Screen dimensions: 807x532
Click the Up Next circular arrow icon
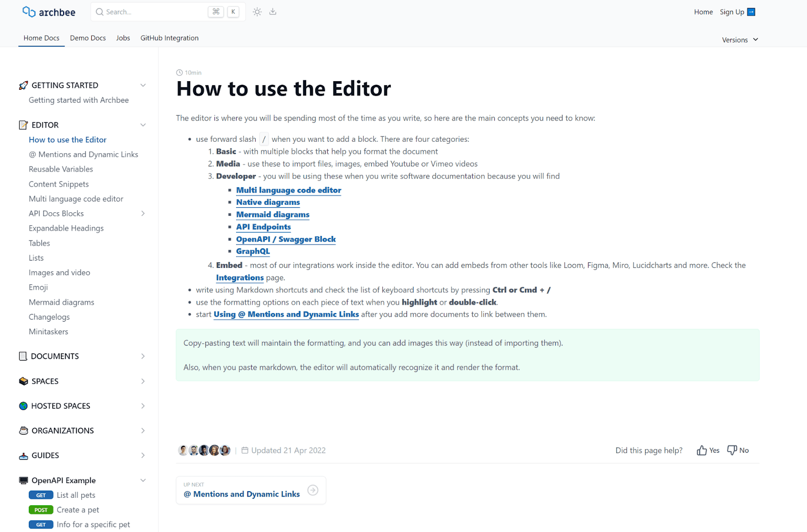tap(313, 490)
